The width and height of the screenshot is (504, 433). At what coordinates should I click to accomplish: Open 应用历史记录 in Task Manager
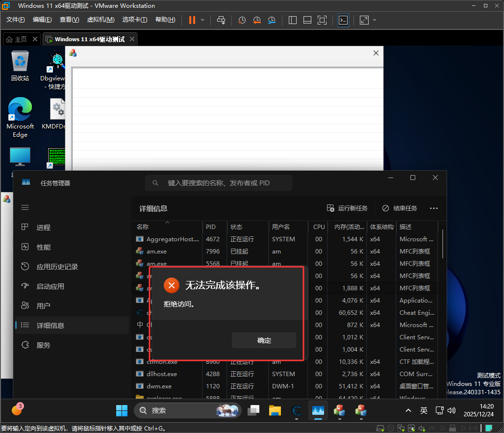72,266
